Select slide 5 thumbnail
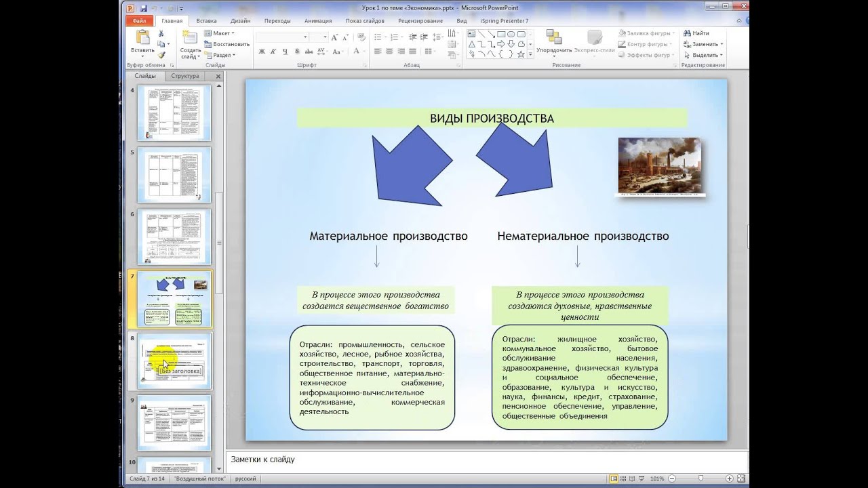868x488 pixels. pyautogui.click(x=174, y=175)
